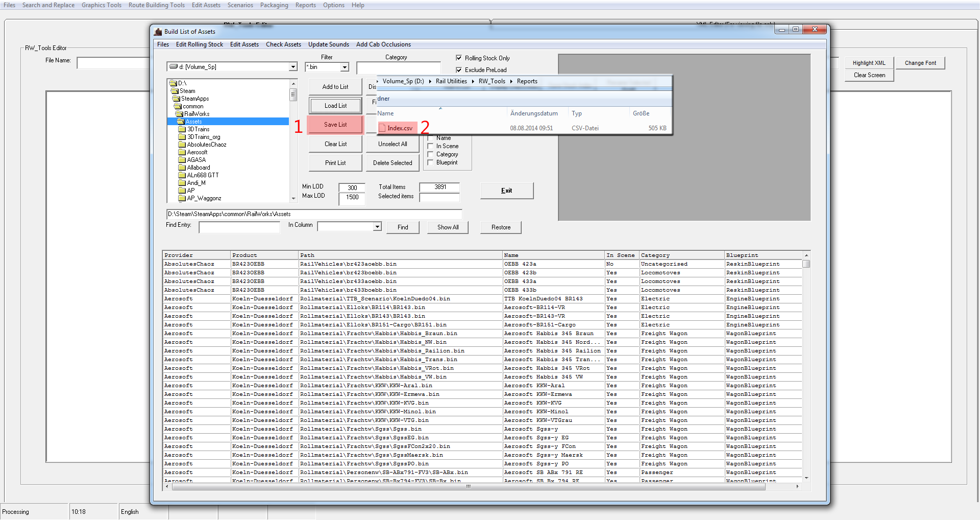This screenshot has height=520, width=980.
Task: Open Add Cab Occlusions menu
Action: (383, 44)
